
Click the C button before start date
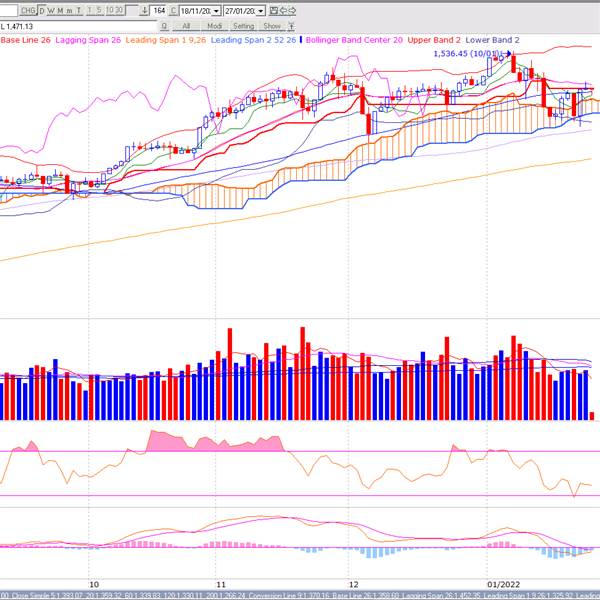tap(173, 10)
